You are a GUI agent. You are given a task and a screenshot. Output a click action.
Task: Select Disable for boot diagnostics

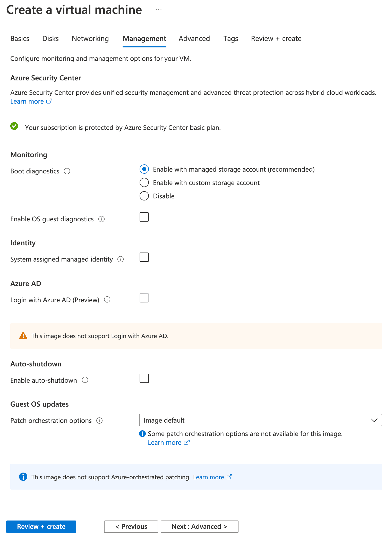coord(144,196)
